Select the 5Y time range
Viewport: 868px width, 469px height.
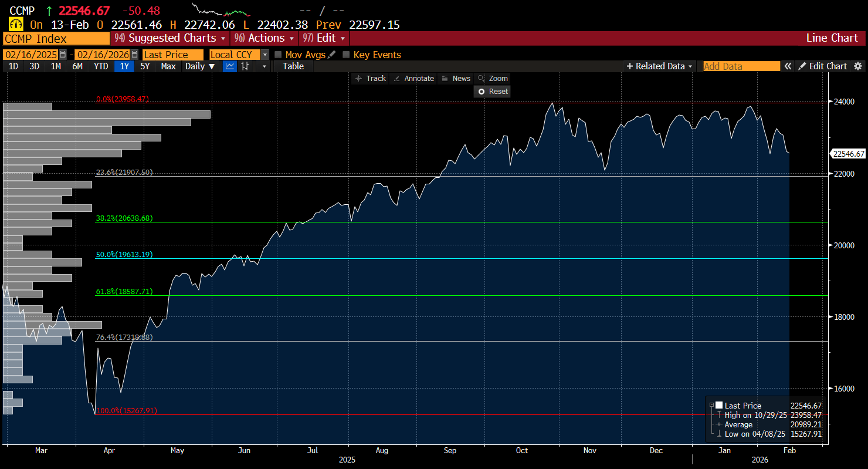(145, 66)
